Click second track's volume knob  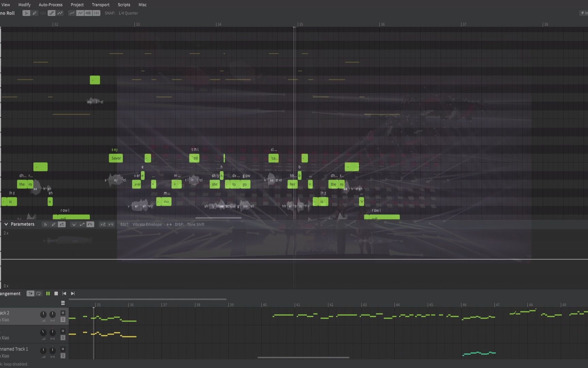43,332
